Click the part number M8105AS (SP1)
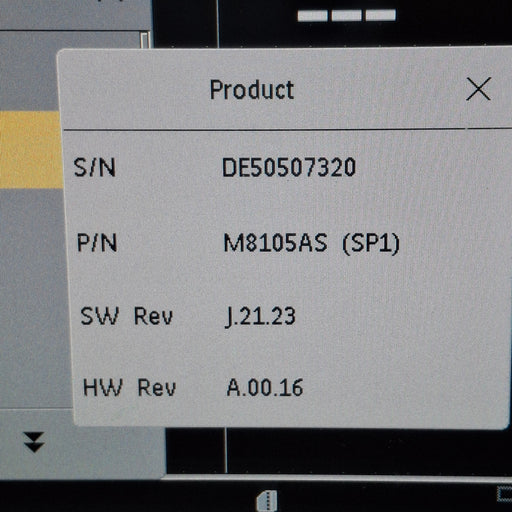This screenshot has height=512, width=512. click(311, 243)
